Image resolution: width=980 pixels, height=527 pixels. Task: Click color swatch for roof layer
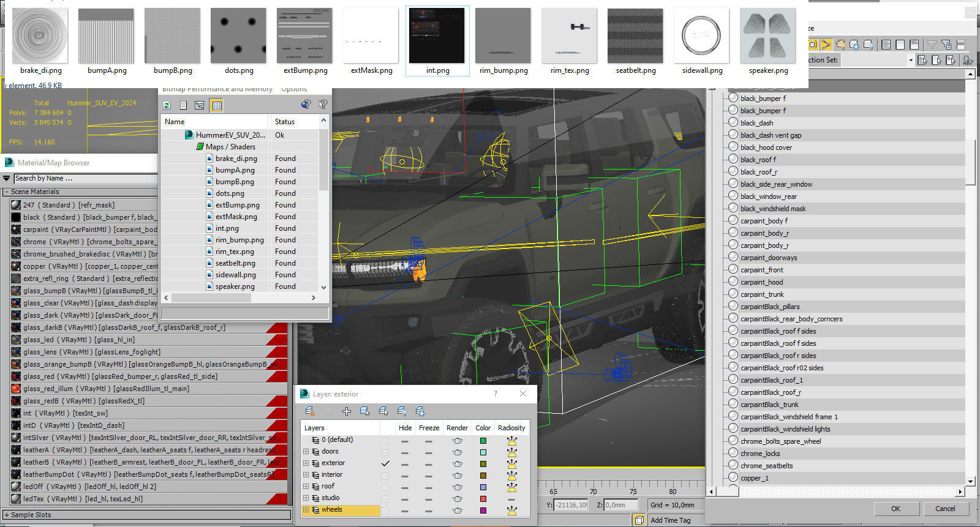pos(483,487)
